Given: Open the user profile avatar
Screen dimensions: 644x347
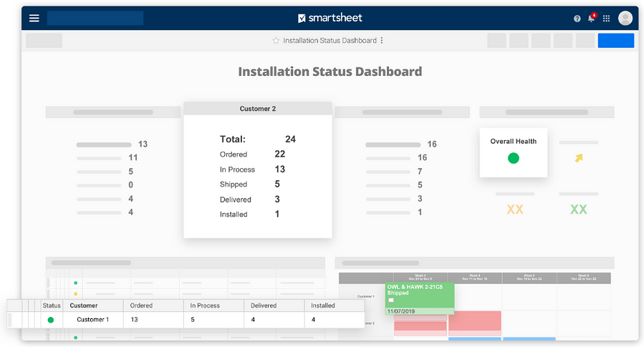Looking at the screenshot, I should [x=625, y=18].
